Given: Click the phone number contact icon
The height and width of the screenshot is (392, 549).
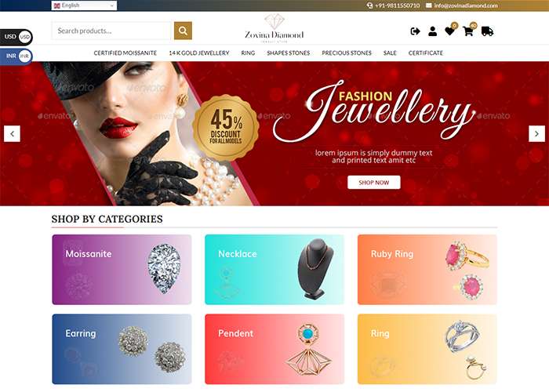Looking at the screenshot, I should (x=369, y=5).
